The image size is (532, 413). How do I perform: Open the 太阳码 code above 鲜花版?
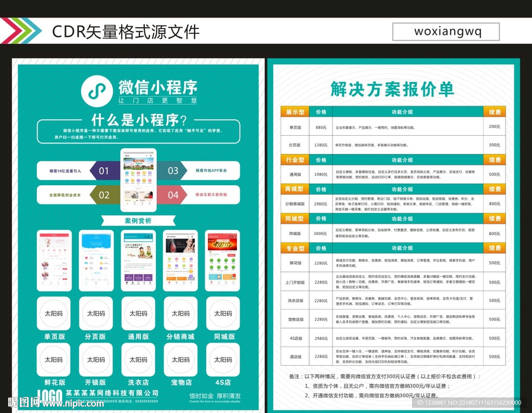(x=54, y=359)
